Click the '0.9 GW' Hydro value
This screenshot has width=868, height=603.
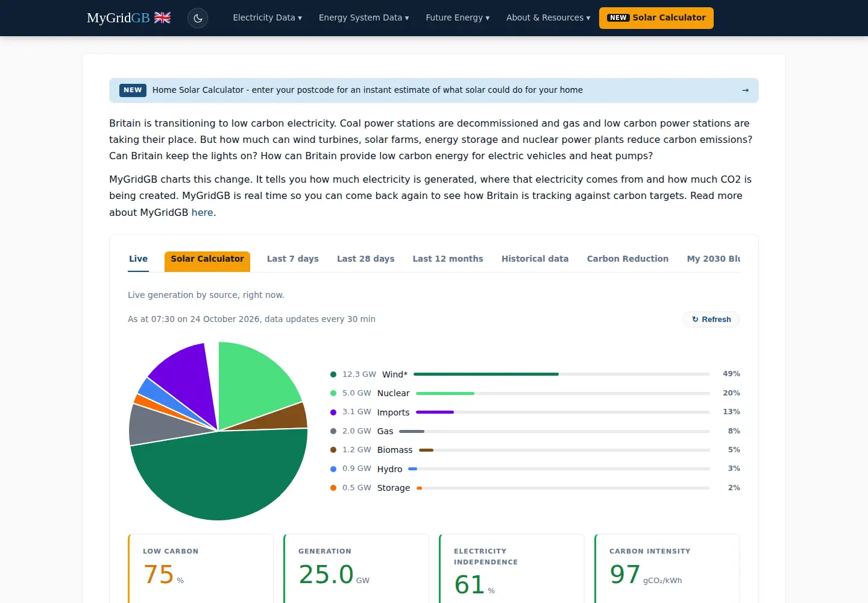tap(357, 469)
